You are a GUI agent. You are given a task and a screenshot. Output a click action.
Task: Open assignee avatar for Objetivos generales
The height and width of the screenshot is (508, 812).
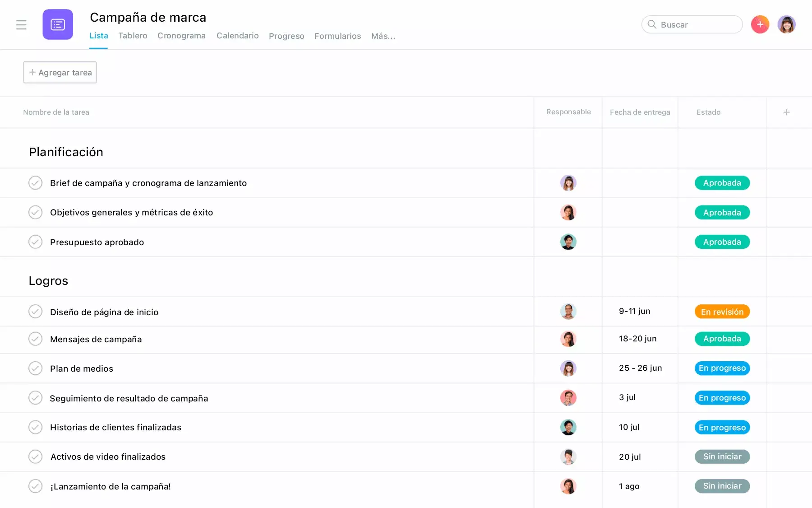568,212
